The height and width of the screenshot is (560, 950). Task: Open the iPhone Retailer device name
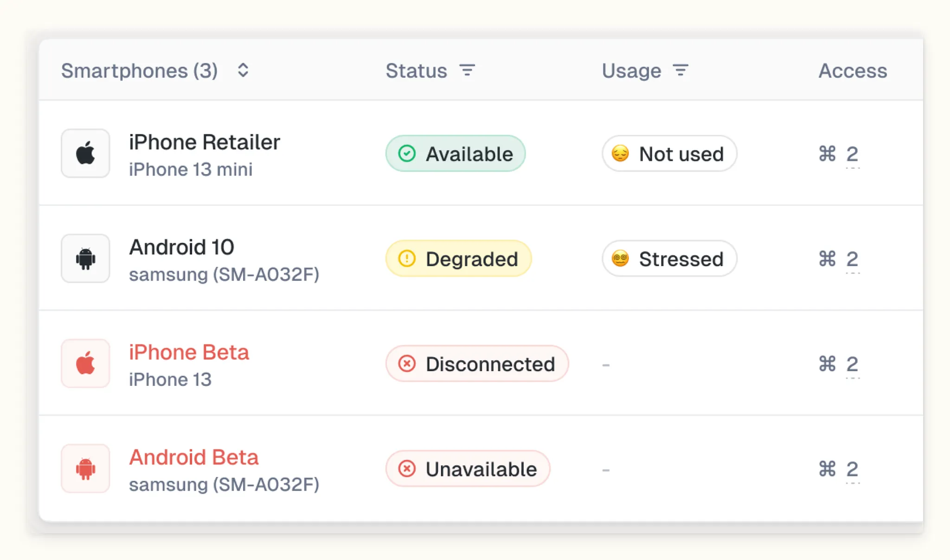[205, 142]
